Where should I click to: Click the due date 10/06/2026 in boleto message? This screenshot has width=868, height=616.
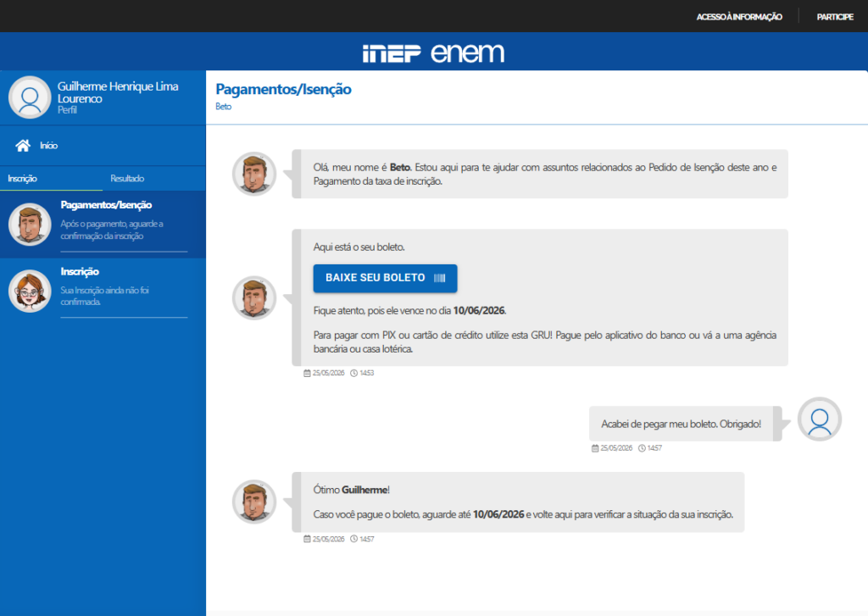point(479,310)
